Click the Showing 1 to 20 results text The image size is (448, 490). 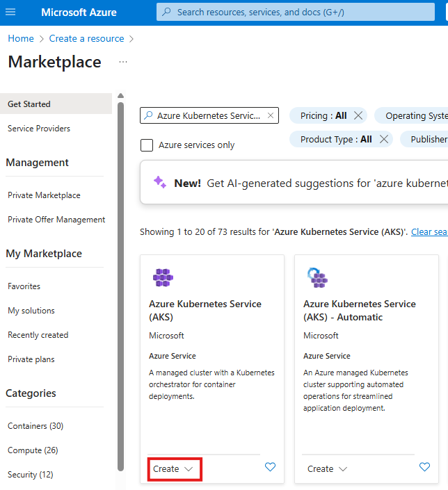coord(274,232)
